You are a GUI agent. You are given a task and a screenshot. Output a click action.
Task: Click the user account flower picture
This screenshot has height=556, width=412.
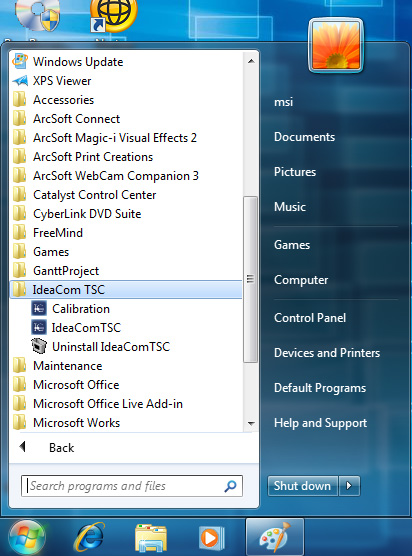336,45
